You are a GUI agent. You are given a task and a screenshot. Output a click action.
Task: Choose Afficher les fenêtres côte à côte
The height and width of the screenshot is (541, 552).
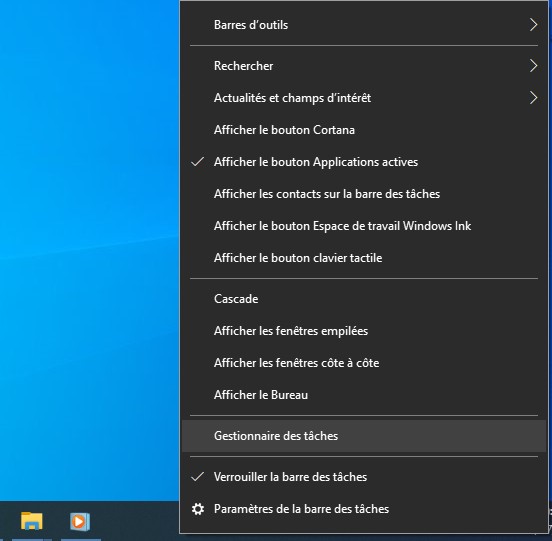364,363
